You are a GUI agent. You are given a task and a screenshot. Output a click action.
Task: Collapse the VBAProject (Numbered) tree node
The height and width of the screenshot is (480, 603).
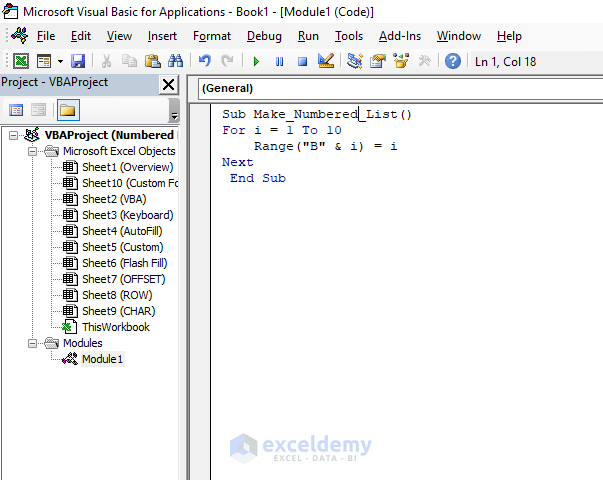(x=13, y=135)
